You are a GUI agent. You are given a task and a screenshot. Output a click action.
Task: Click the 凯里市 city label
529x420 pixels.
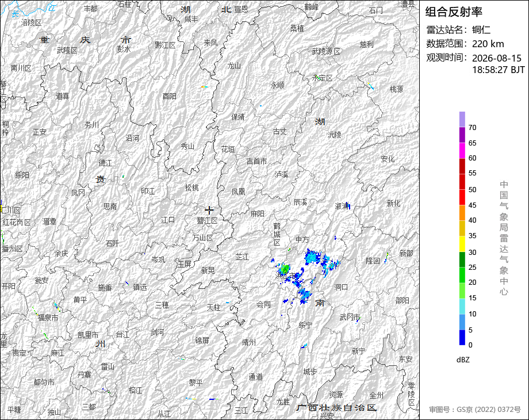(88, 335)
